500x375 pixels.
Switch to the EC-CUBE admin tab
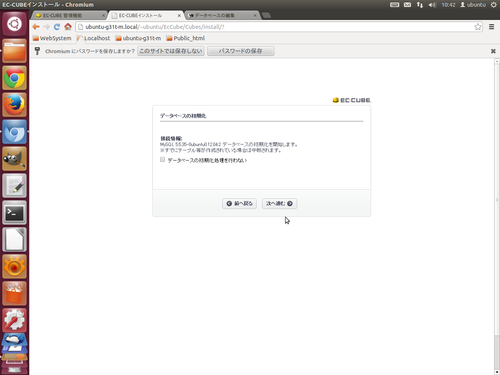click(x=70, y=15)
